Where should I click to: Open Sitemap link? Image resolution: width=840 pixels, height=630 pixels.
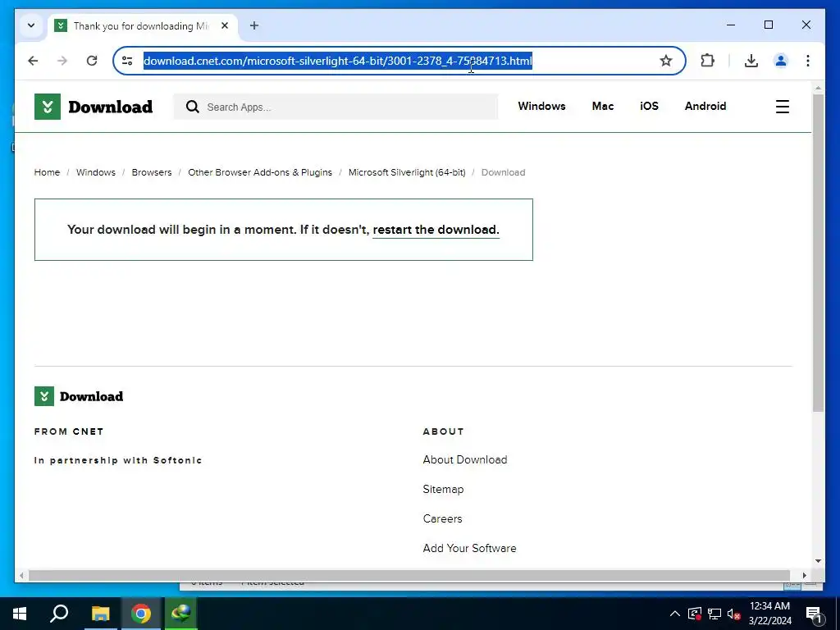[x=443, y=489]
